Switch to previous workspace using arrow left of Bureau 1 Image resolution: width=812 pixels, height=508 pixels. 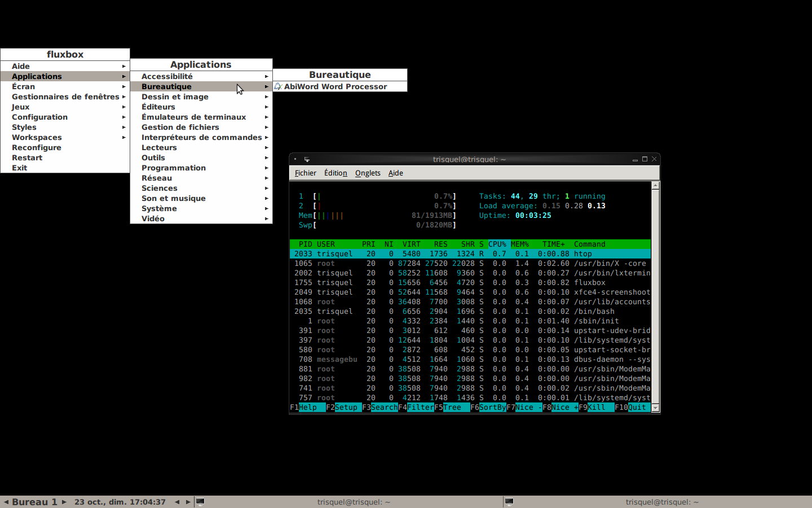pyautogui.click(x=6, y=502)
